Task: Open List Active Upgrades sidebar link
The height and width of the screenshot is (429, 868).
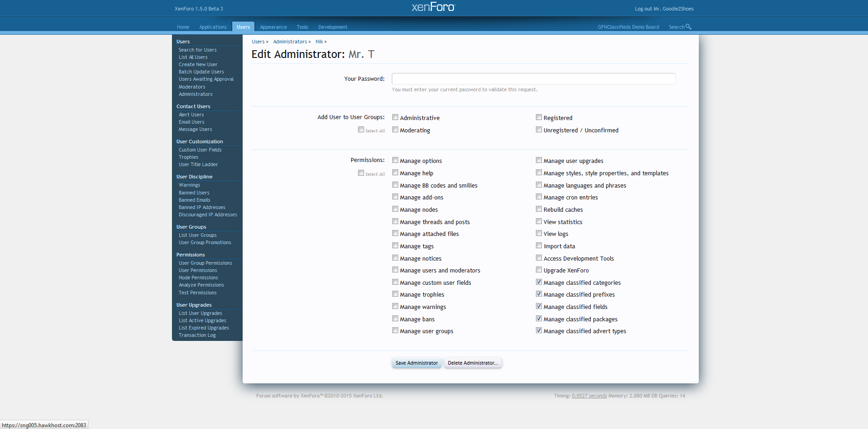Action: click(203, 320)
